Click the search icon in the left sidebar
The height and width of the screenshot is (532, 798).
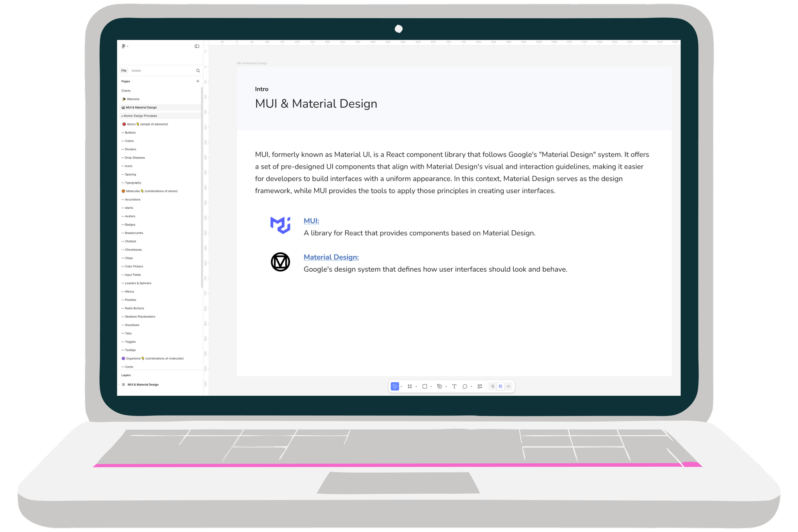tap(198, 71)
